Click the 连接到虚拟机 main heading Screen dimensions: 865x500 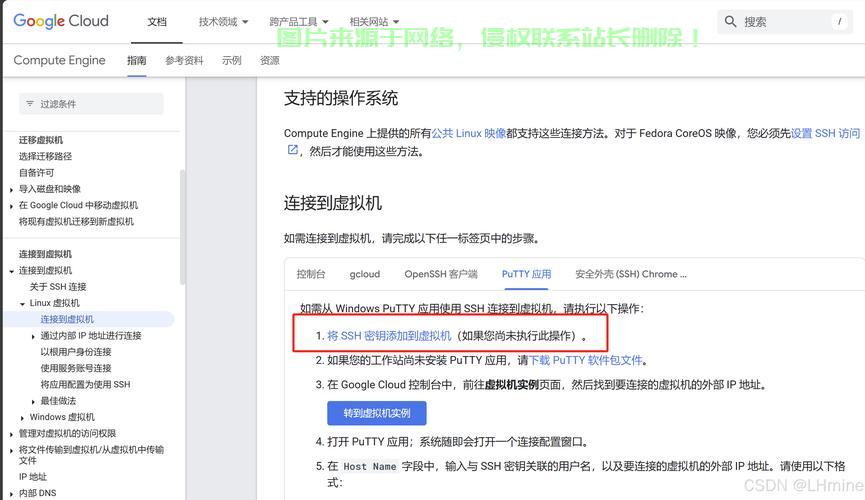333,203
